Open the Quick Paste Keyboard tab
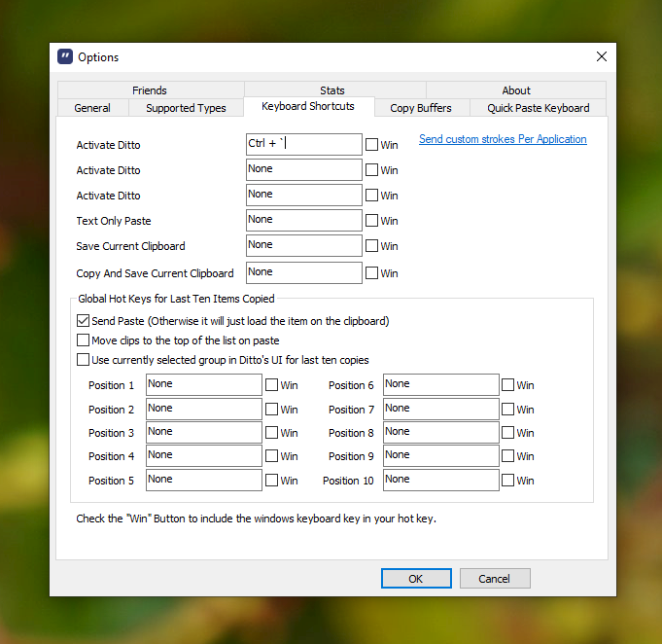Image resolution: width=662 pixels, height=644 pixels. [539, 108]
